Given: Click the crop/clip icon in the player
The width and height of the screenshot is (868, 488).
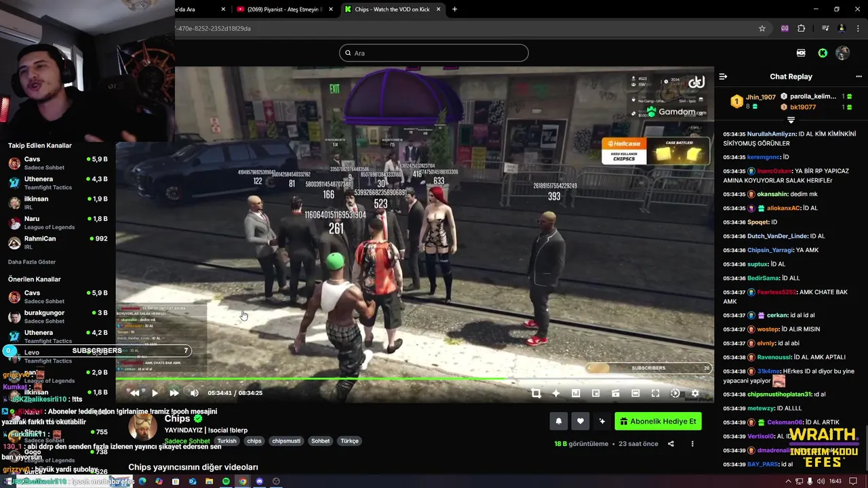Looking at the screenshot, I should tap(536, 393).
